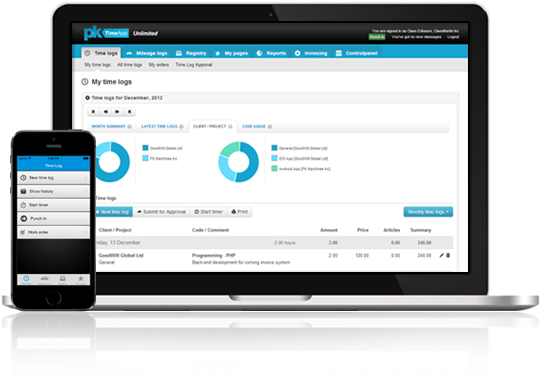
Task: Tap Punch in on the phone
Action: 53,219
